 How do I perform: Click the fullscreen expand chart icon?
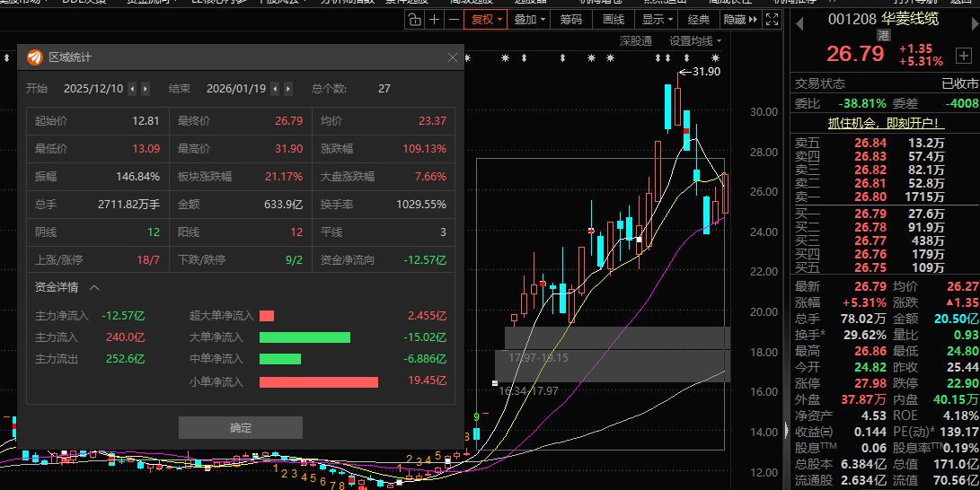tap(774, 20)
